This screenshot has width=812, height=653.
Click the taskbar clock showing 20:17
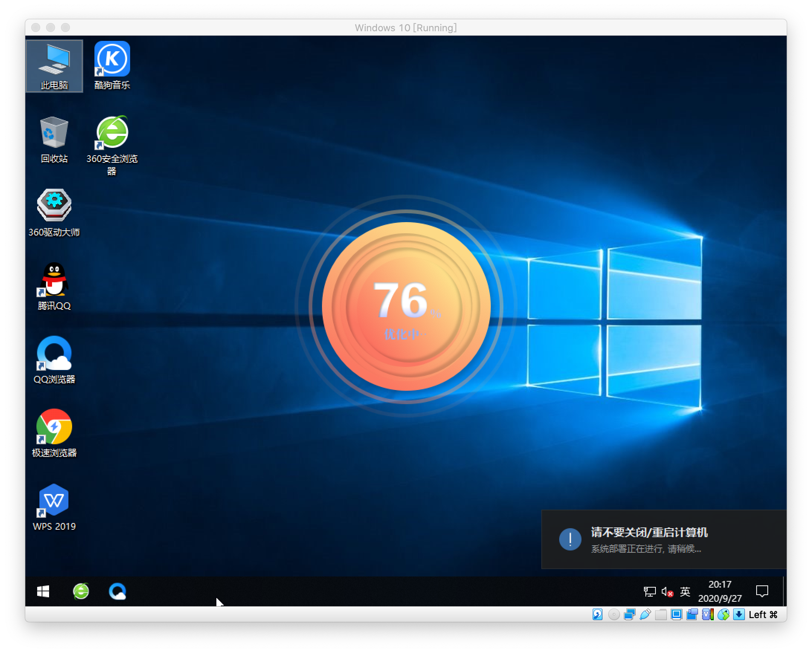click(x=719, y=591)
